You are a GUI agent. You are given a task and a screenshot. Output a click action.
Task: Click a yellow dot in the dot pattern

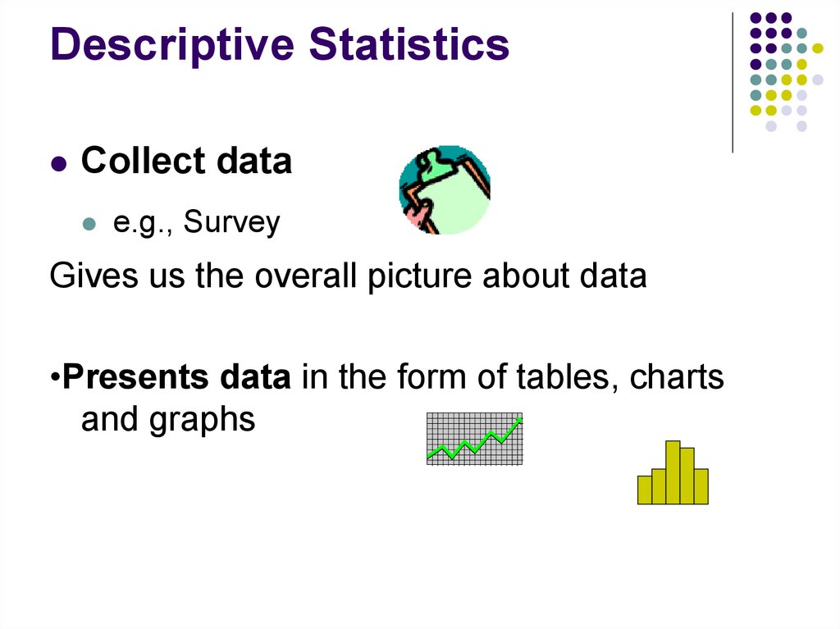[818, 48]
